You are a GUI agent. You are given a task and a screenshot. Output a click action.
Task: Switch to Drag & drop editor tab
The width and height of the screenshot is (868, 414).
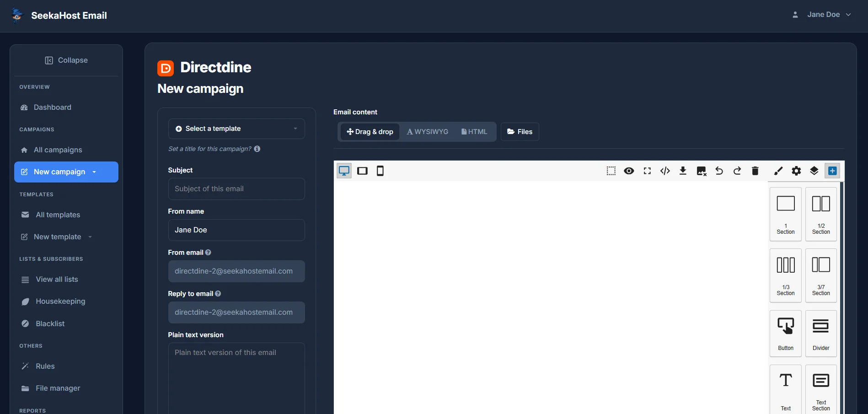370,132
